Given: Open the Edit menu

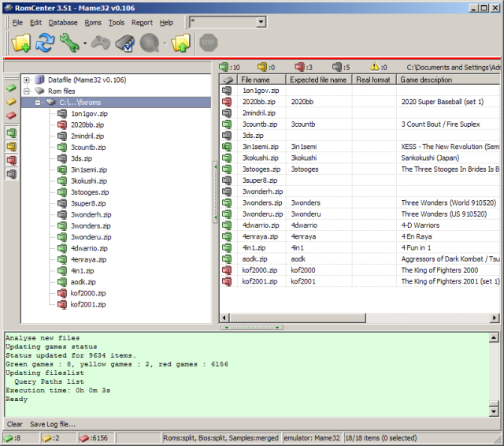Looking at the screenshot, I should [x=35, y=23].
